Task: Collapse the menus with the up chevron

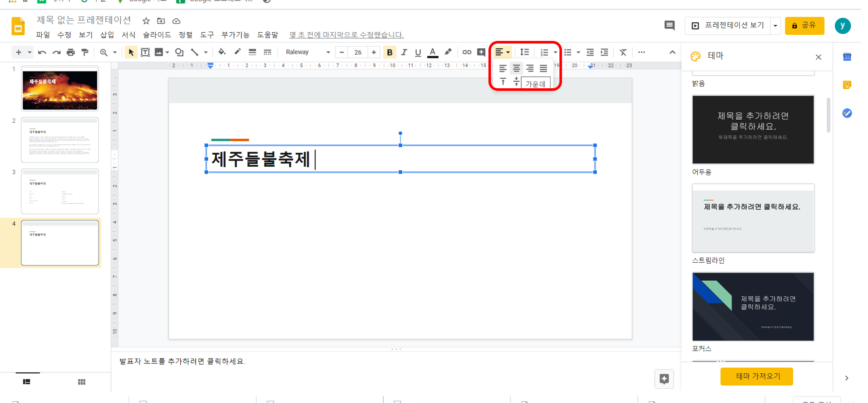Action: [x=672, y=52]
